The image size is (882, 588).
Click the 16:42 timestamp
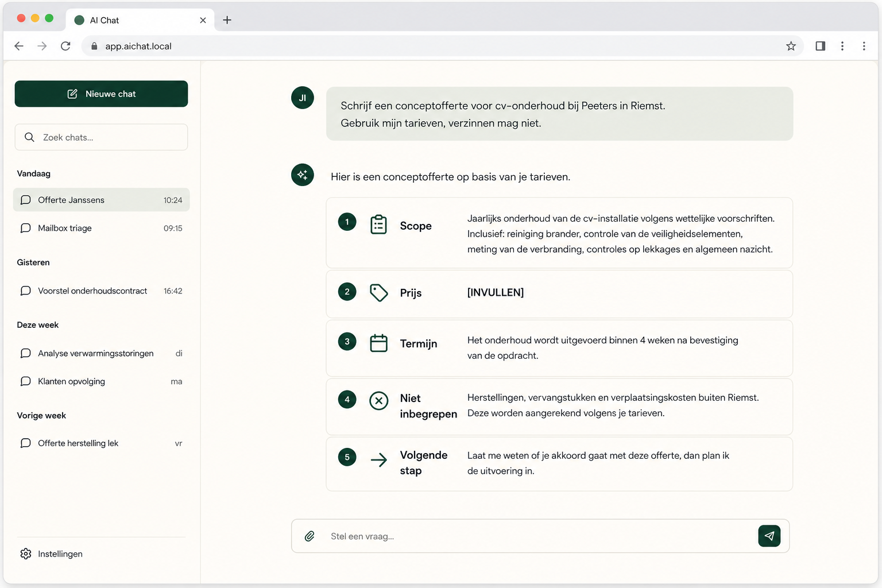[x=173, y=291]
